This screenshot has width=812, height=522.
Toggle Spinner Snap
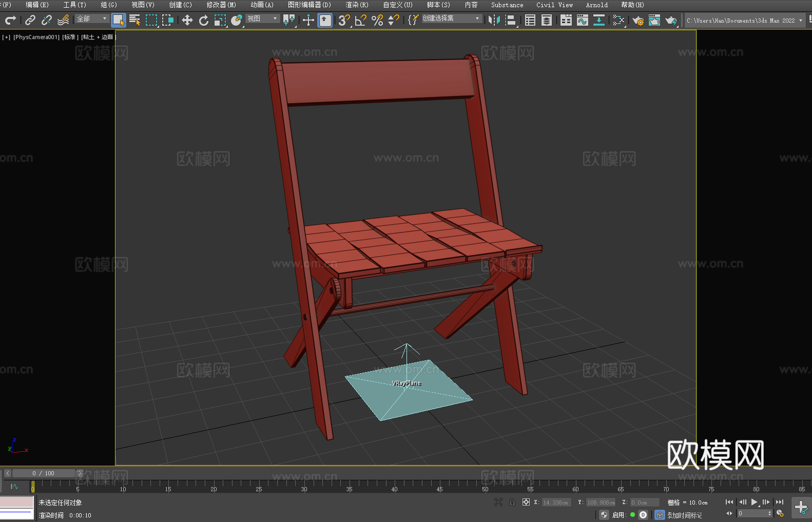tap(394, 20)
